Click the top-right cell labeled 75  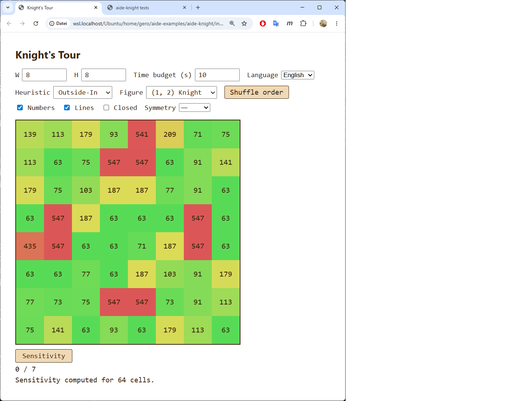coord(226,134)
